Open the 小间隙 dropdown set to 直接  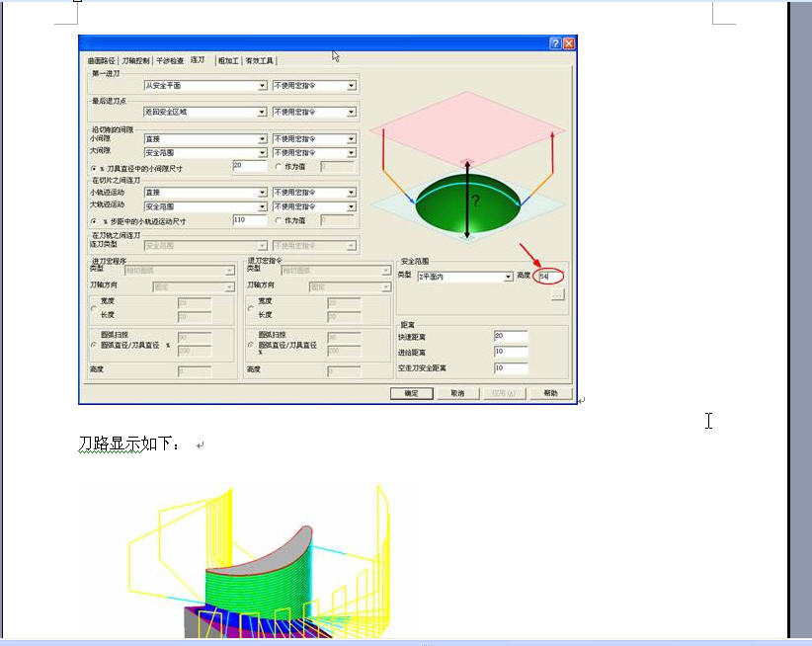[x=205, y=138]
